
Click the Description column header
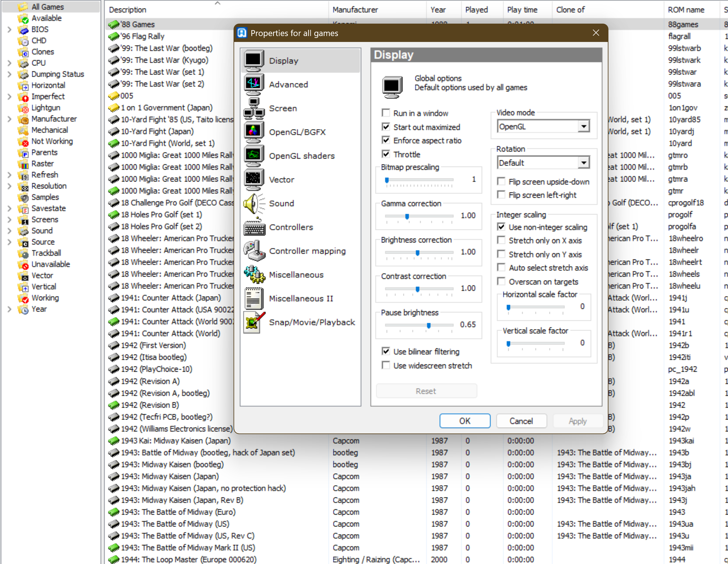pyautogui.click(x=217, y=10)
